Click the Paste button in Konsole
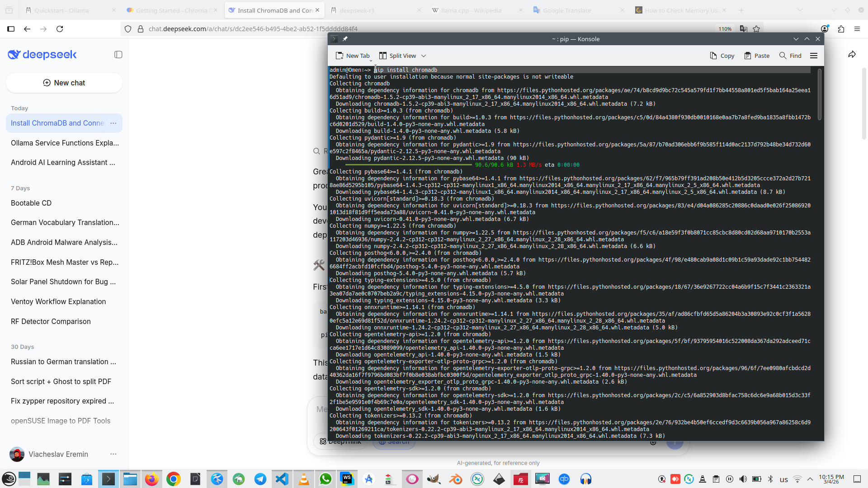 pos(757,56)
